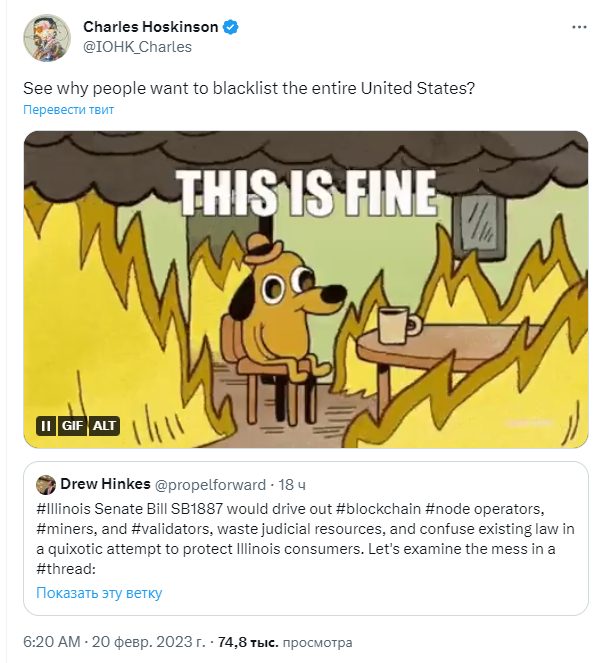Viewport: 603px width, 663px height.
Task: Click the @propelforward handle
Action: pyautogui.click(x=213, y=485)
